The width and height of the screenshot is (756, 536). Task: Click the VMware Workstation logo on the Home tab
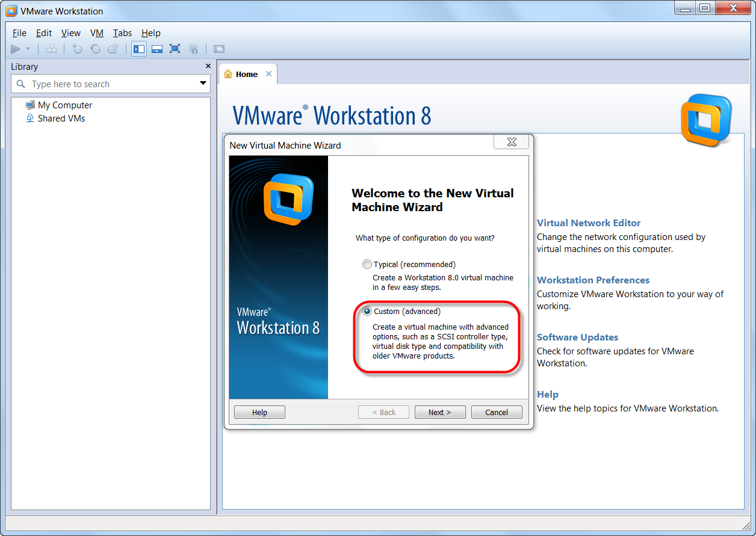click(706, 120)
